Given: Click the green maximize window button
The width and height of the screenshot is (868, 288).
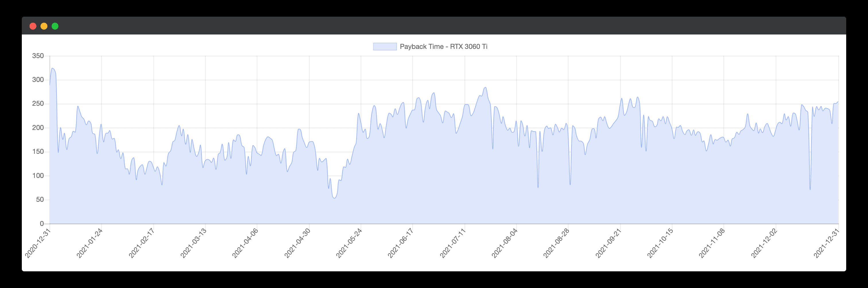Looking at the screenshot, I should [x=55, y=26].
